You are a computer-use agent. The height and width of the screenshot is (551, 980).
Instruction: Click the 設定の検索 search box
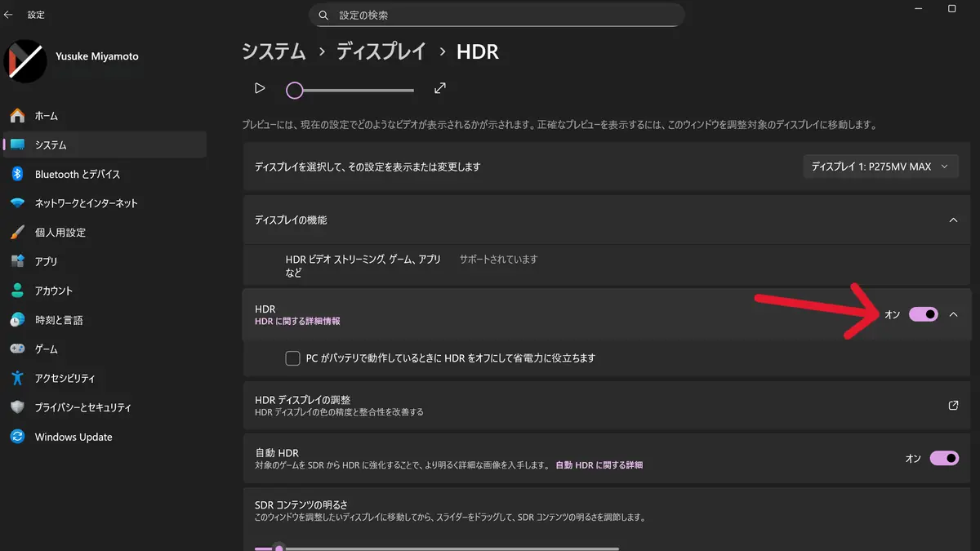(497, 15)
